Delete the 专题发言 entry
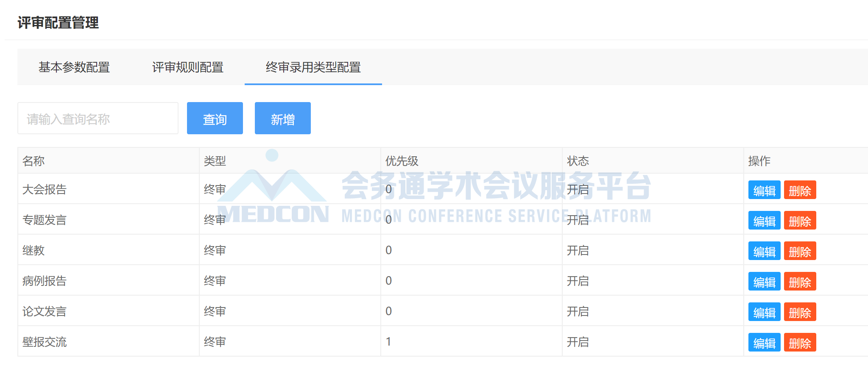This screenshot has height=371, width=868. click(799, 221)
